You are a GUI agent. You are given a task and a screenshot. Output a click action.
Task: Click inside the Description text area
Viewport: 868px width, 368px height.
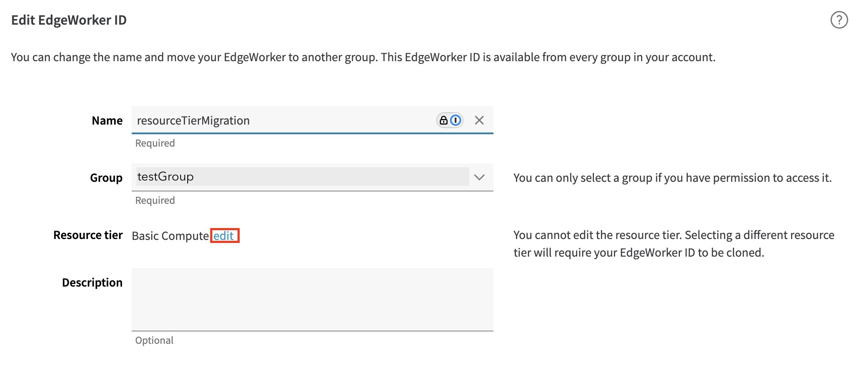(x=312, y=299)
